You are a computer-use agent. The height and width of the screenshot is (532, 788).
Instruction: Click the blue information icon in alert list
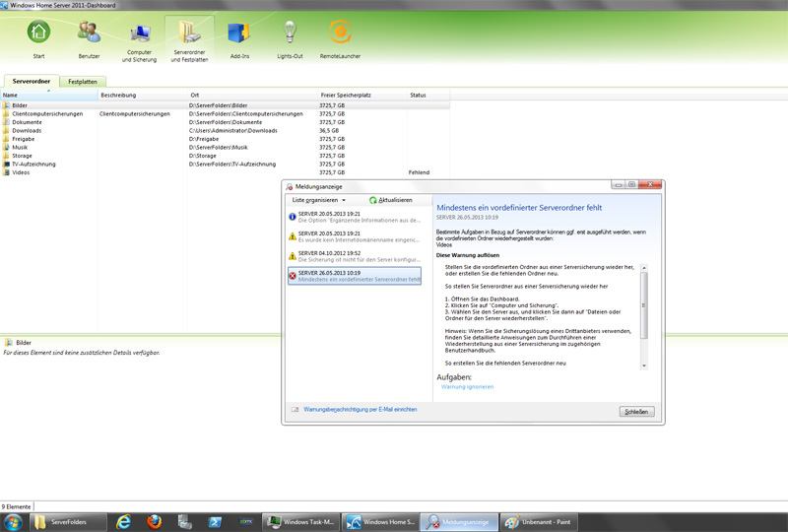click(x=293, y=217)
